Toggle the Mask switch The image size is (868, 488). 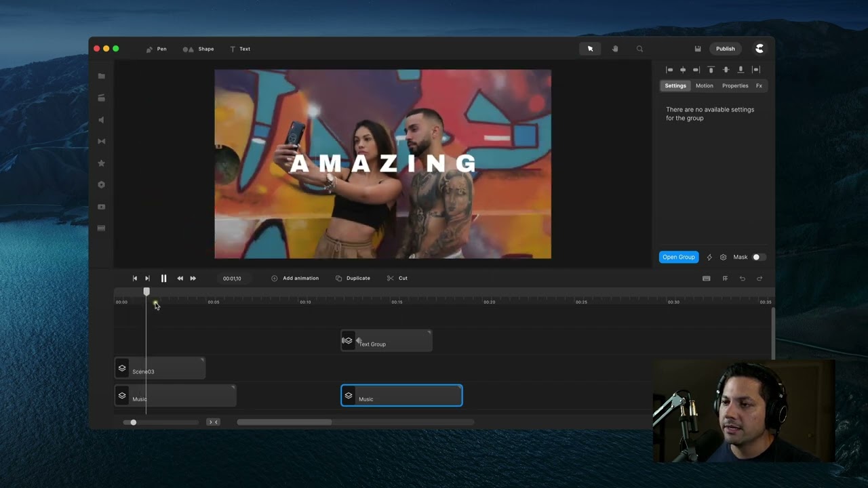pyautogui.click(x=759, y=258)
